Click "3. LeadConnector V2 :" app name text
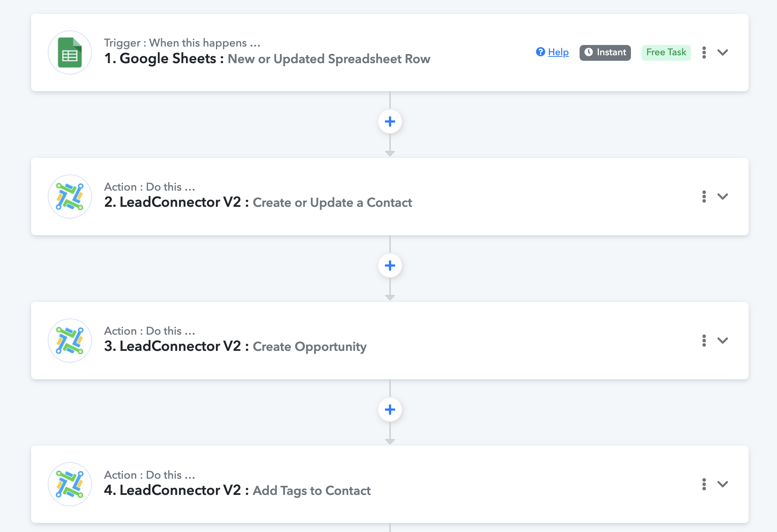This screenshot has height=532, width=777. [x=176, y=346]
